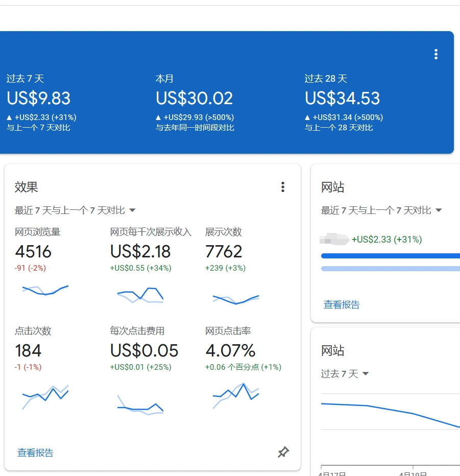Open the 效果 card three-dot options menu
Viewport: 460px width, 476px height.
(x=283, y=187)
